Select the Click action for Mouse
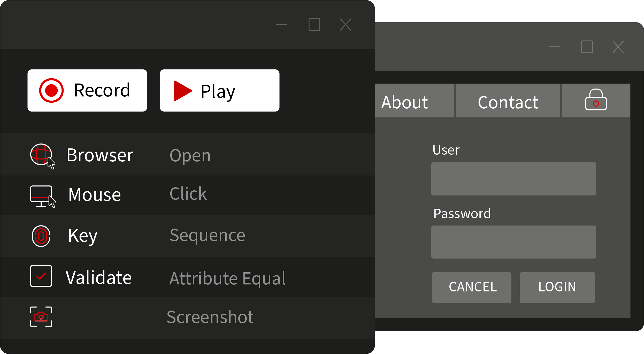 click(188, 193)
